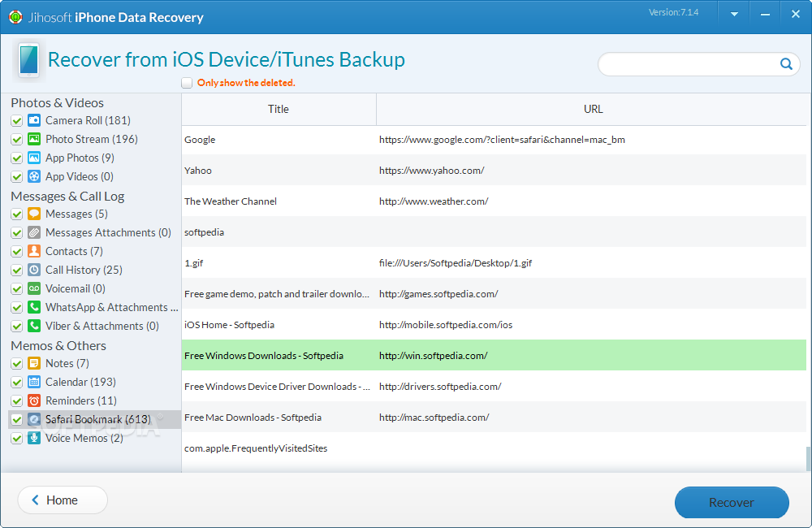Select Free Windows Downloads - Softpedia title
Screen dimensions: 812x528
[x=264, y=356]
